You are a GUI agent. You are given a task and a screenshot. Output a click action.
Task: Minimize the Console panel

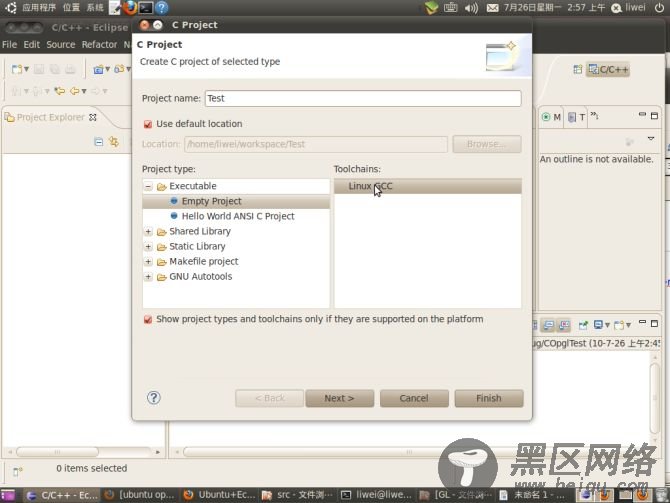coord(642,322)
